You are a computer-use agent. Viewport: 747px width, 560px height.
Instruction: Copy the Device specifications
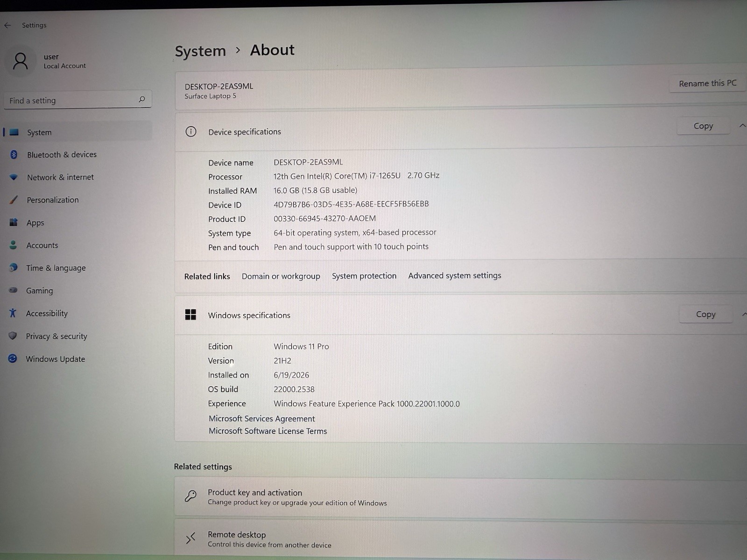pyautogui.click(x=703, y=126)
